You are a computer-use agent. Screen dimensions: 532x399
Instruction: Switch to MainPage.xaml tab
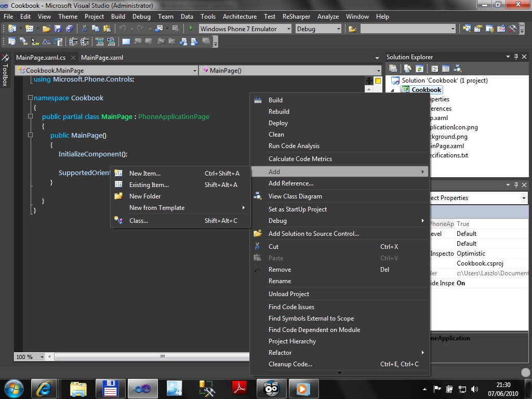[102, 58]
